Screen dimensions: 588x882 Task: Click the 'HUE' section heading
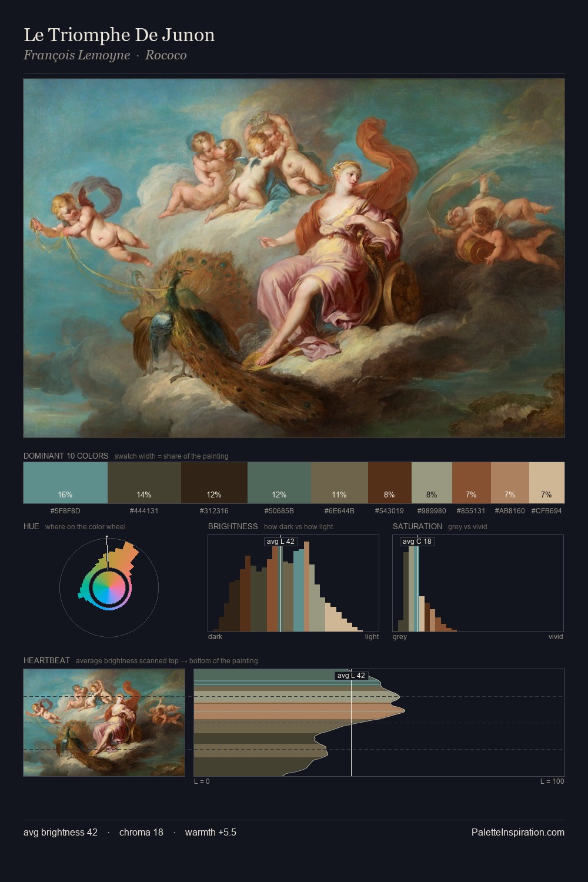pos(31,526)
